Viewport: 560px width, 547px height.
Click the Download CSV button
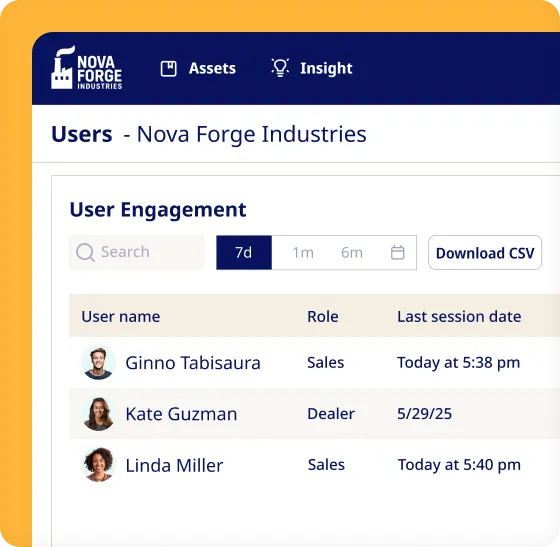(485, 252)
